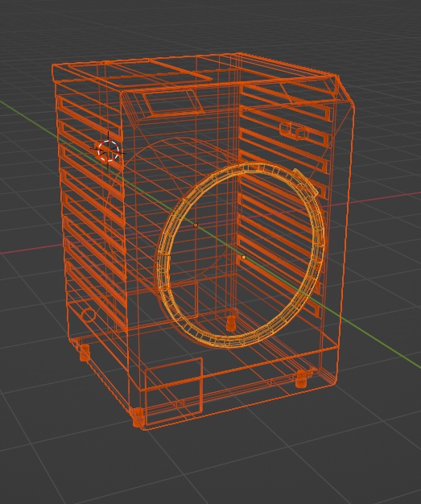Click the trapezoid drawer outline on the top front panel
Screen dimensions: 421x504
pyautogui.click(x=172, y=102)
